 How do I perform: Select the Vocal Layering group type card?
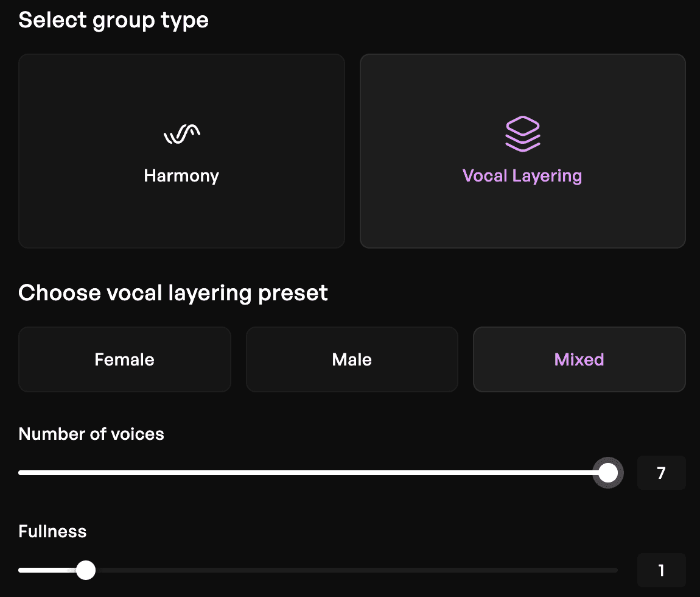[522, 150]
